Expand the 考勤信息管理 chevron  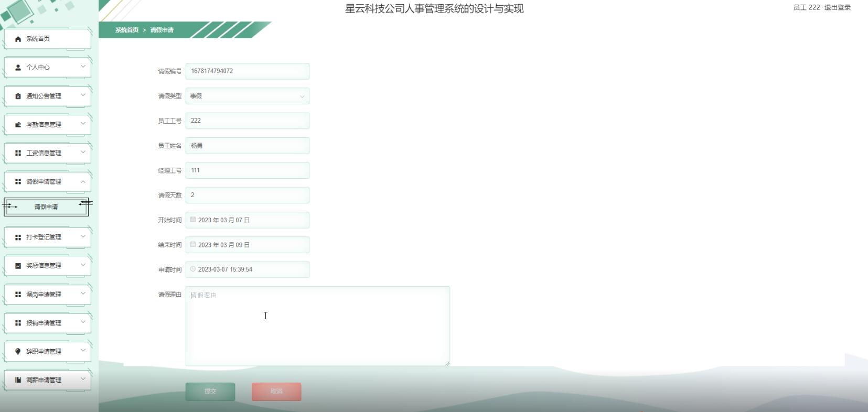83,124
